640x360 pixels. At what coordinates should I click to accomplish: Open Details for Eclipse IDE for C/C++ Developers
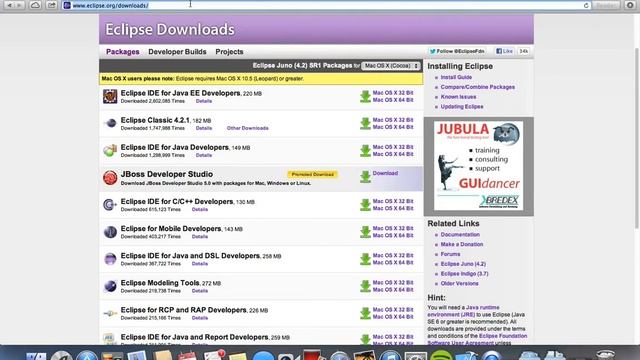(200, 209)
